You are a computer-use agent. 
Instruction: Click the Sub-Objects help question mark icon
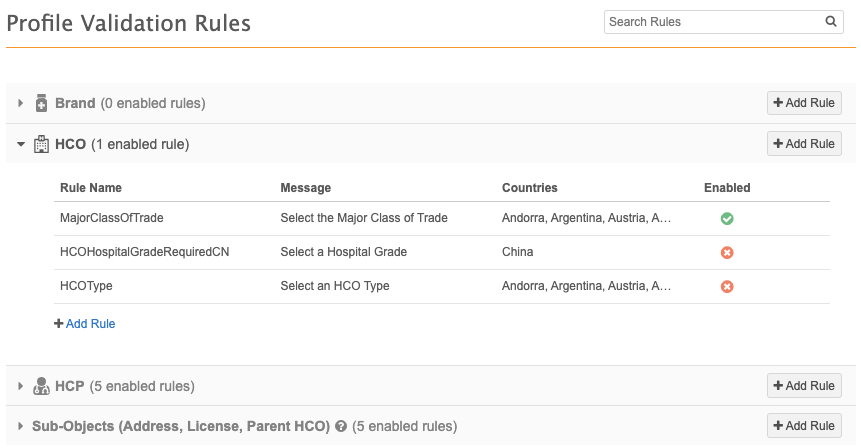[x=341, y=426]
